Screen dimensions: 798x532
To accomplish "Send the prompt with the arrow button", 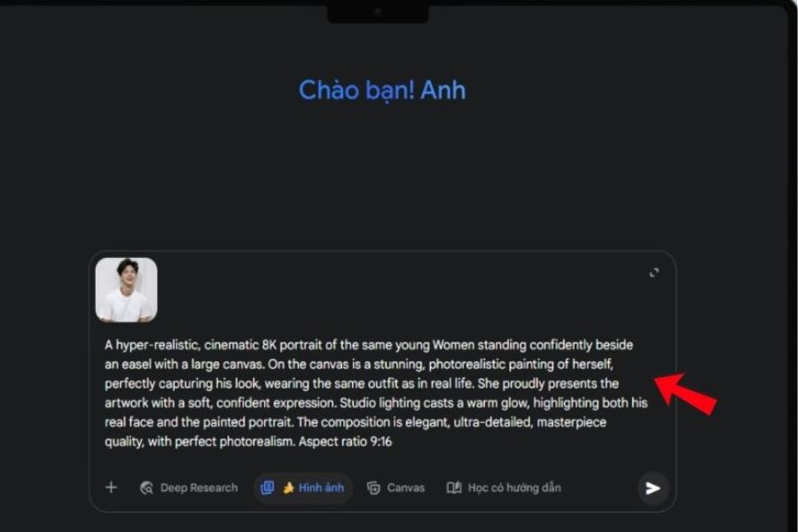I will coord(653,489).
